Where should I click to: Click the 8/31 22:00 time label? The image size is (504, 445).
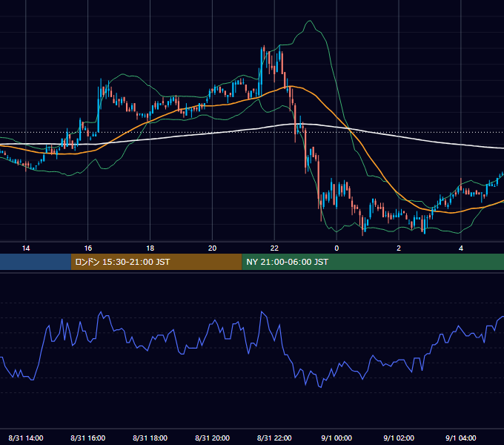point(274,438)
